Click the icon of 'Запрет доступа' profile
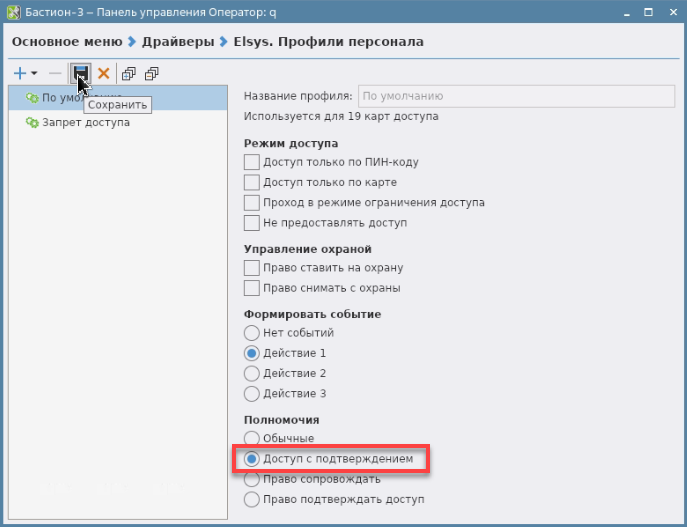The height and width of the screenshot is (527, 687). (x=32, y=122)
